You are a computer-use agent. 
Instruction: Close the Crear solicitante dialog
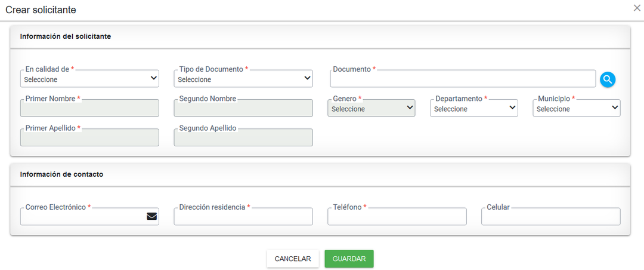click(637, 8)
